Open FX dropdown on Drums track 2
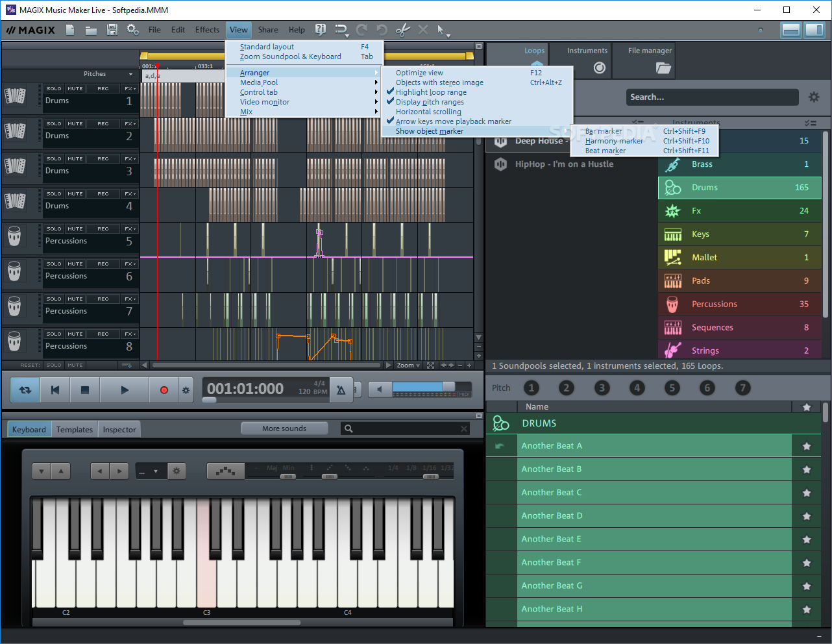This screenshot has width=832, height=644. (130, 124)
